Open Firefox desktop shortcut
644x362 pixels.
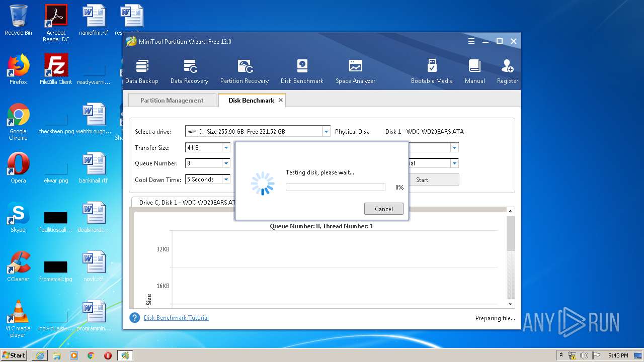[x=18, y=69]
